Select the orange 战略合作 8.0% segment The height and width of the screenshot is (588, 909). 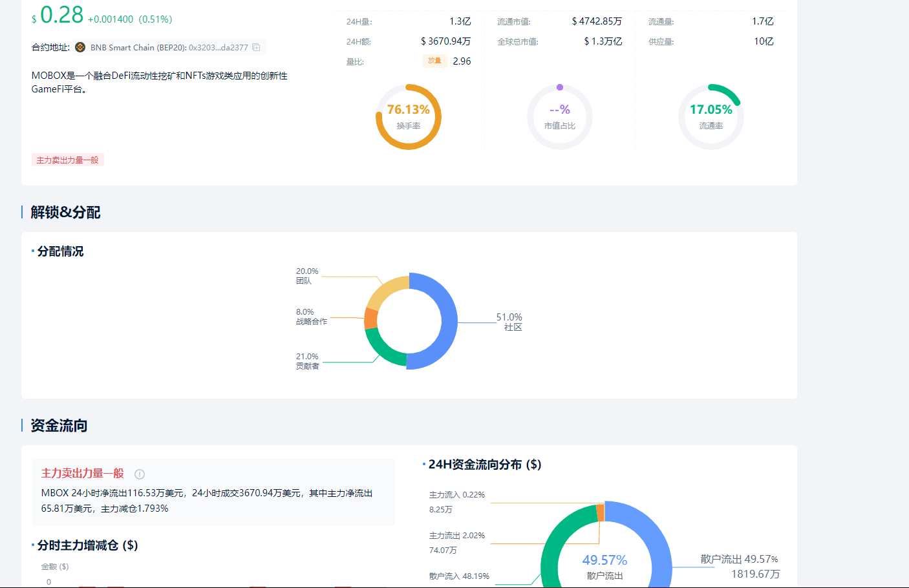pyautogui.click(x=371, y=319)
